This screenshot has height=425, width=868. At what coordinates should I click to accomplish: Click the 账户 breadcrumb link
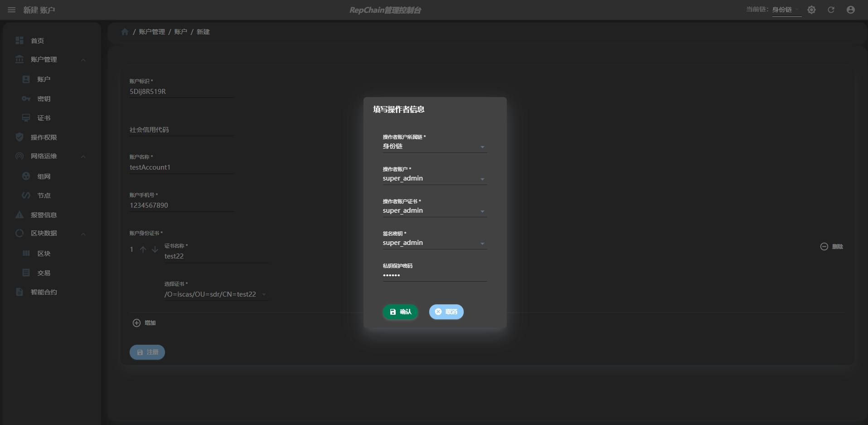point(180,32)
